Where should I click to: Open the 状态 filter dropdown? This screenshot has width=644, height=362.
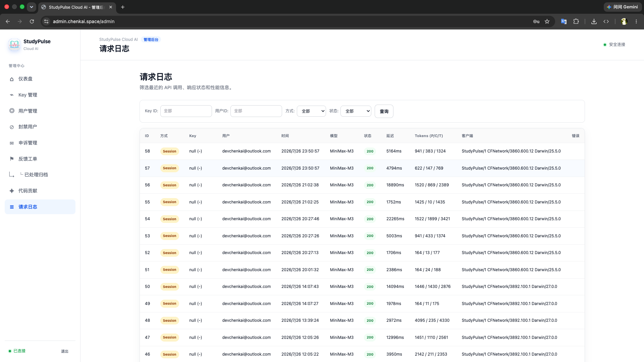tap(356, 111)
